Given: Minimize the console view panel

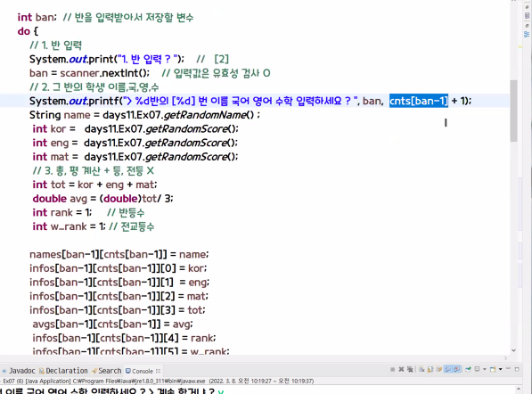Looking at the screenshot, I should pyautogui.click(x=508, y=368).
